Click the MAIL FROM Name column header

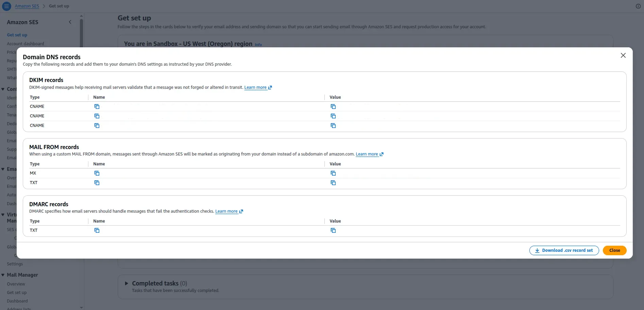pos(99,164)
